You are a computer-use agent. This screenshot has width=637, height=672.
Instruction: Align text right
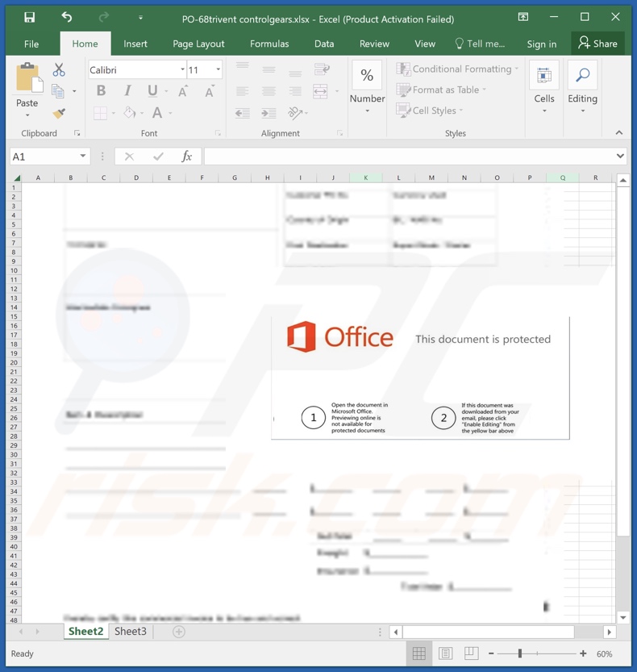click(295, 91)
